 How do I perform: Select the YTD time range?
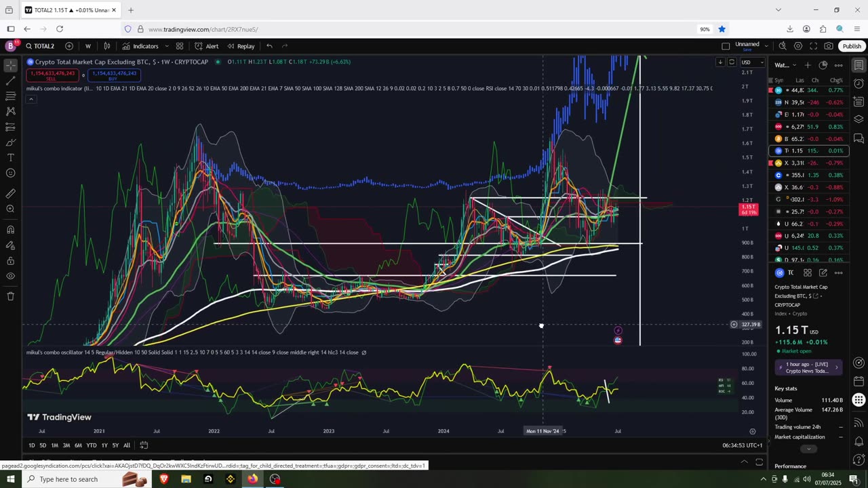click(x=92, y=445)
